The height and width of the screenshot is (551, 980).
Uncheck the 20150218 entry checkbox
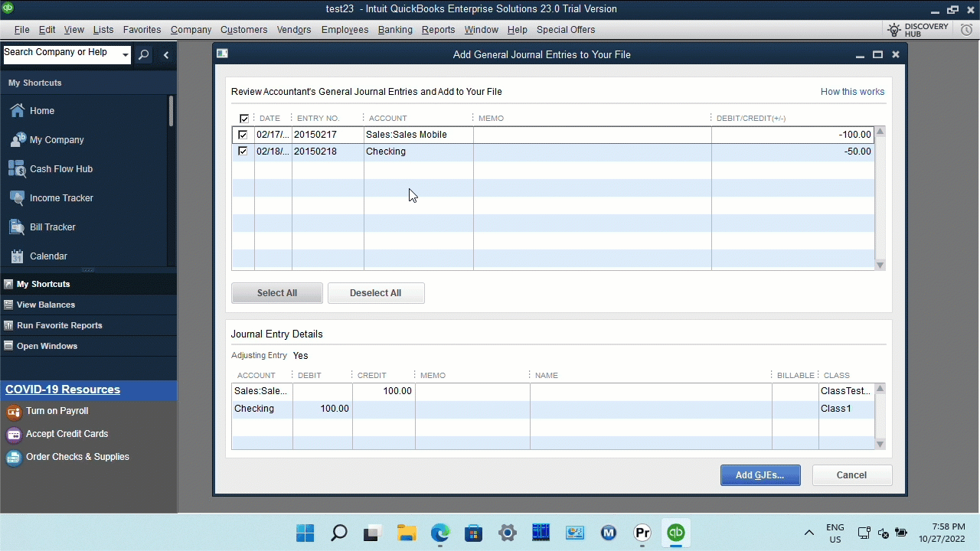pyautogui.click(x=243, y=152)
